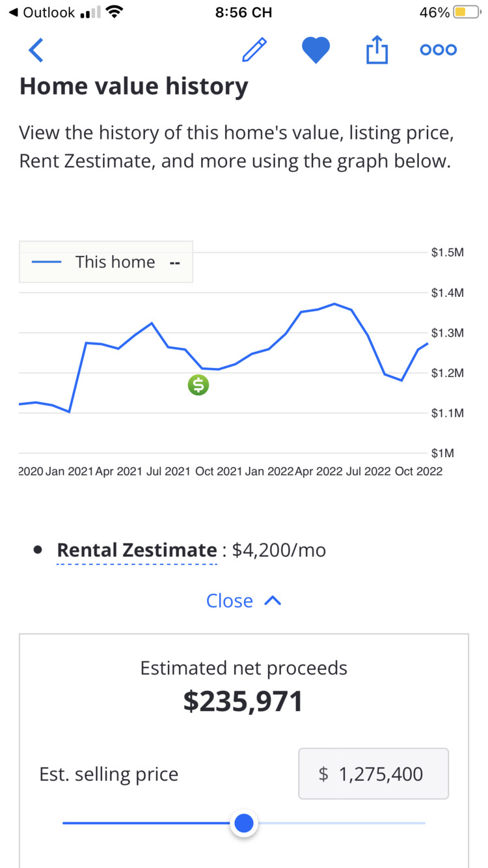This screenshot has width=488, height=868.
Task: Tap the battery indicator in the status bar
Action: coord(466,12)
